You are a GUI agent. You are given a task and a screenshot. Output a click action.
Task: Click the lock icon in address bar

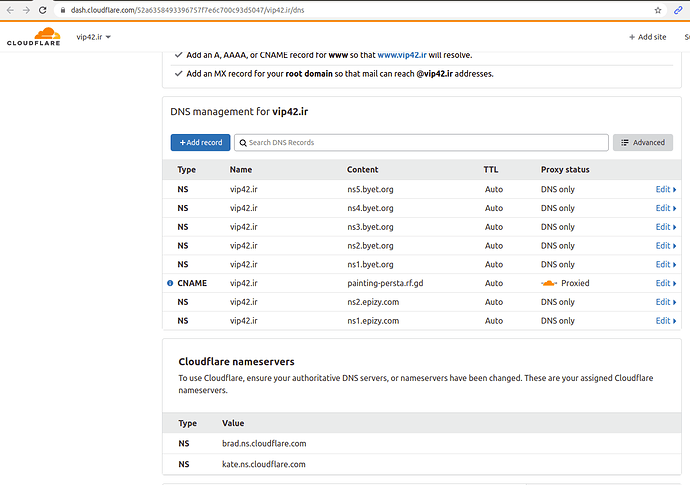pyautogui.click(x=63, y=10)
